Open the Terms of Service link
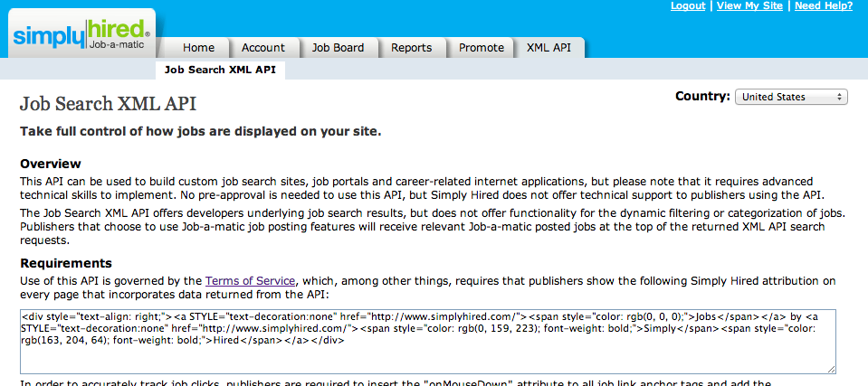The width and height of the screenshot is (868, 386). (x=250, y=281)
